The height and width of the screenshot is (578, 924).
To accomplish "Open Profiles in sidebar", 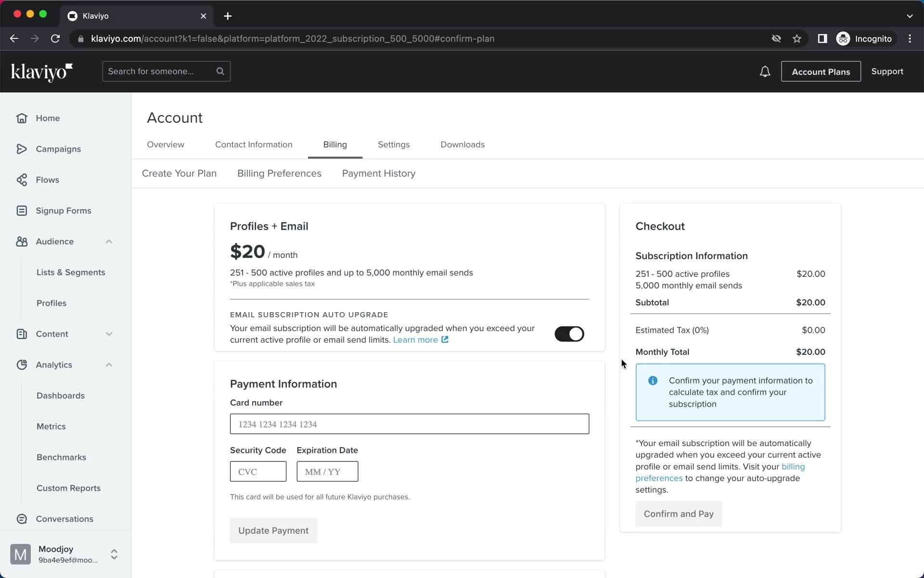I will (51, 303).
